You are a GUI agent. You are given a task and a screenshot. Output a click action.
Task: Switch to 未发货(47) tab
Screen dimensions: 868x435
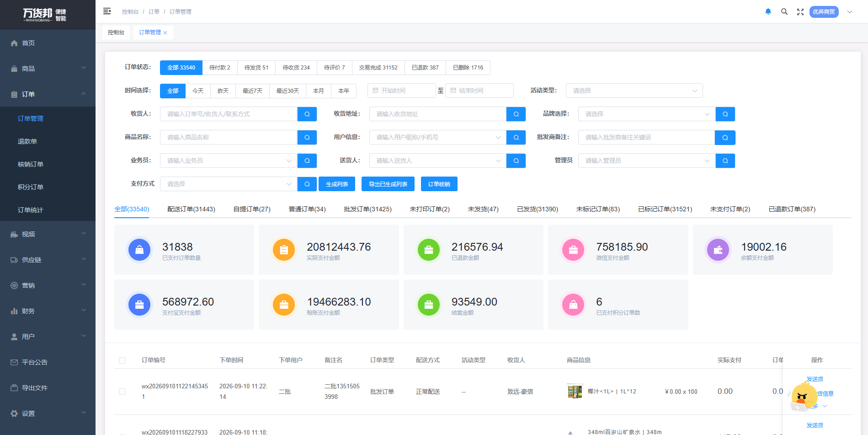(x=483, y=209)
